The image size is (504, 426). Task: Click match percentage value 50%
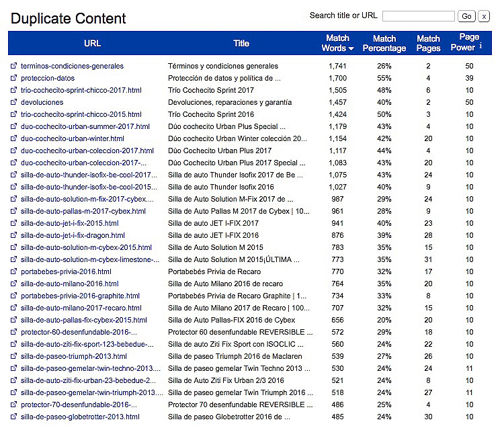(x=384, y=114)
